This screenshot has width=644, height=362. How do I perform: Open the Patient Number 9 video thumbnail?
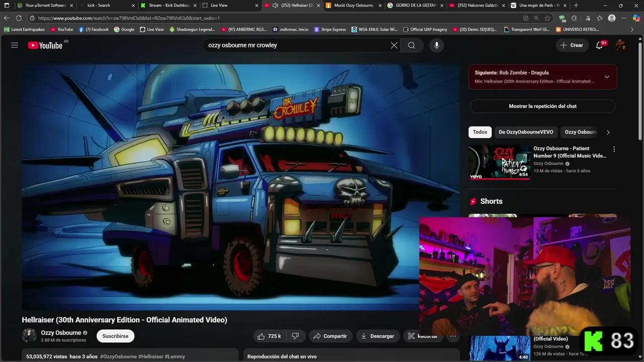[499, 162]
